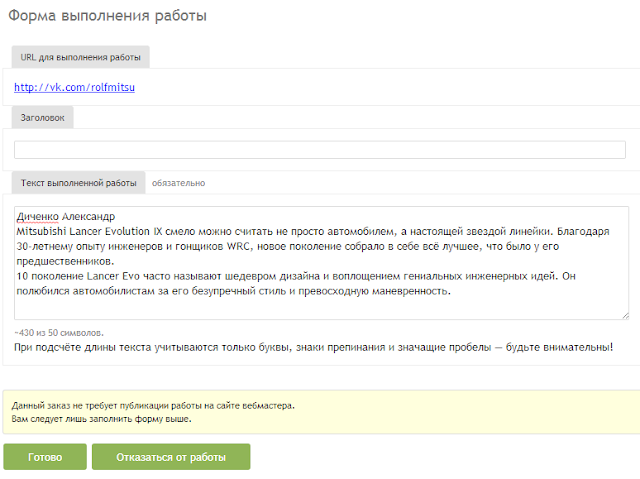Click the Отказаться от работы button
The height and width of the screenshot is (479, 640).
[x=171, y=457]
